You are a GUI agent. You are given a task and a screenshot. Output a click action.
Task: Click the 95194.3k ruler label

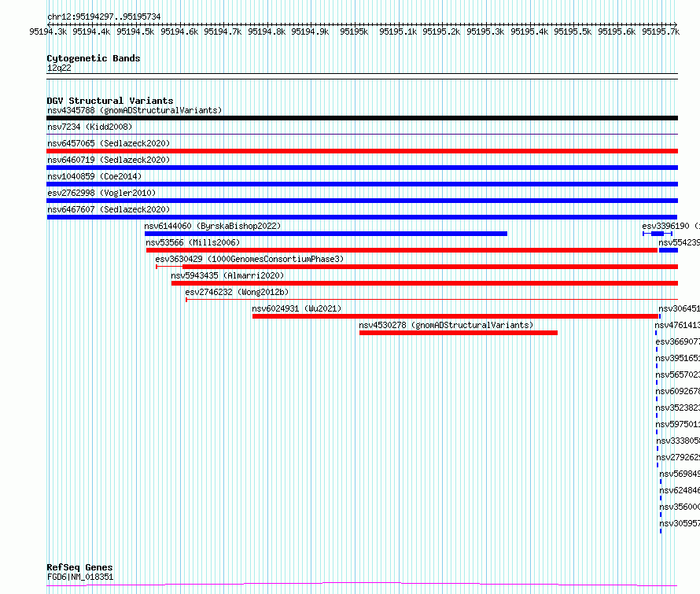coord(48,31)
